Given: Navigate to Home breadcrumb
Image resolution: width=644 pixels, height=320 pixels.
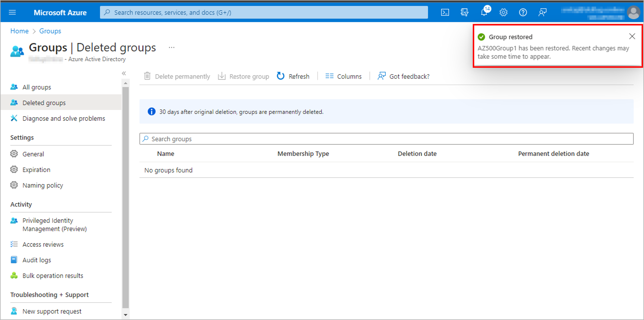Looking at the screenshot, I should click(x=19, y=31).
